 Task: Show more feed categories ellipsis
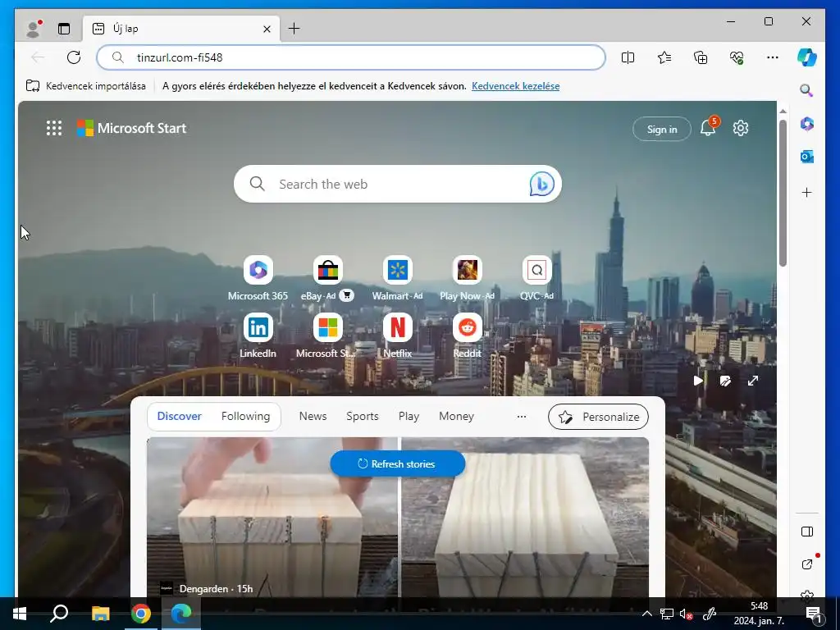[x=521, y=416]
